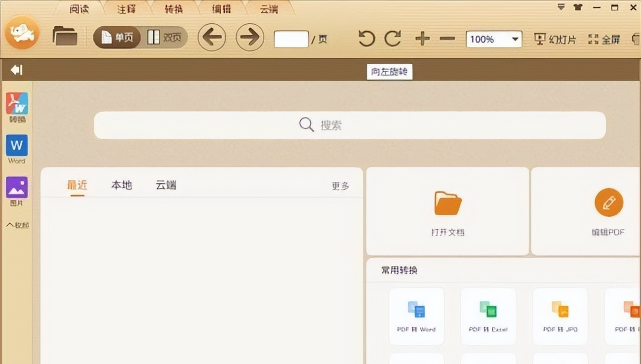Click 更多 to view more files
641x364 pixels.
pos(340,186)
